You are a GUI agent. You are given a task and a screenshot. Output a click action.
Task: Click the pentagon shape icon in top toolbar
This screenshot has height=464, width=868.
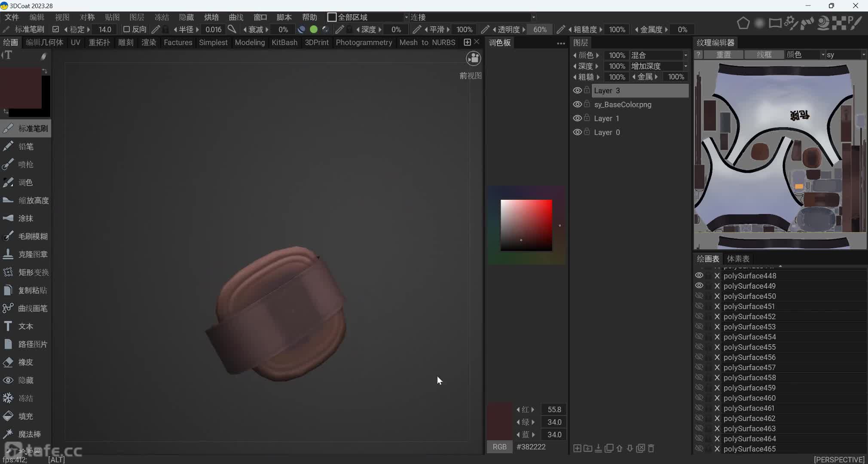pos(743,23)
